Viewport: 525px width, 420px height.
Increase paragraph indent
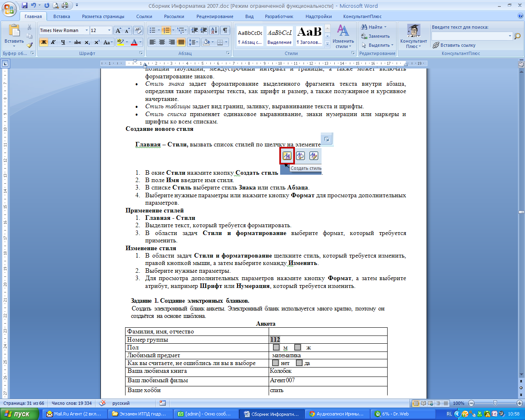(204, 30)
